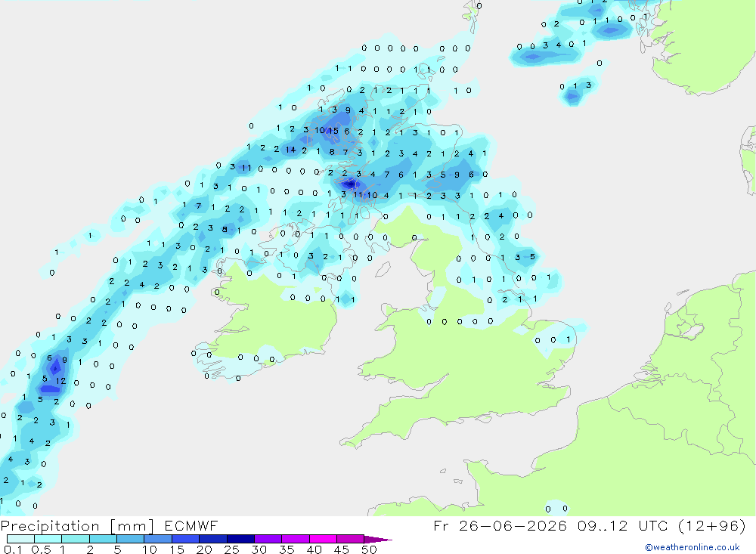
Task: Click the "0.1" label under the legend
Action: click(13, 549)
